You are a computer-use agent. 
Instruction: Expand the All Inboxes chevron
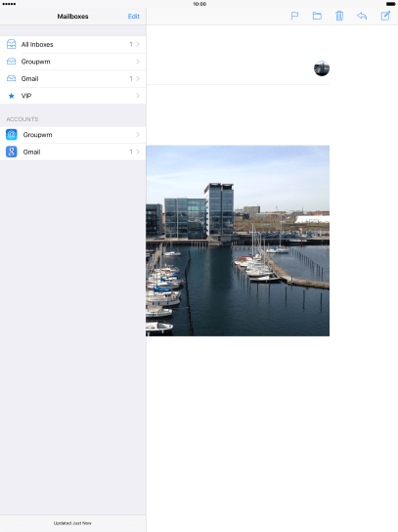click(x=138, y=44)
